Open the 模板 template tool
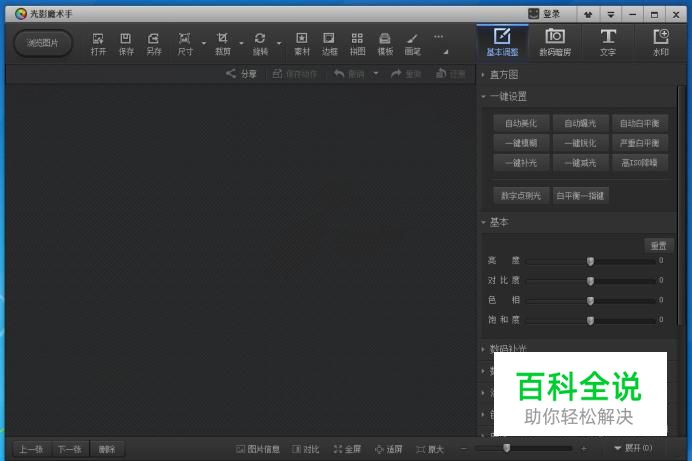 [x=385, y=44]
